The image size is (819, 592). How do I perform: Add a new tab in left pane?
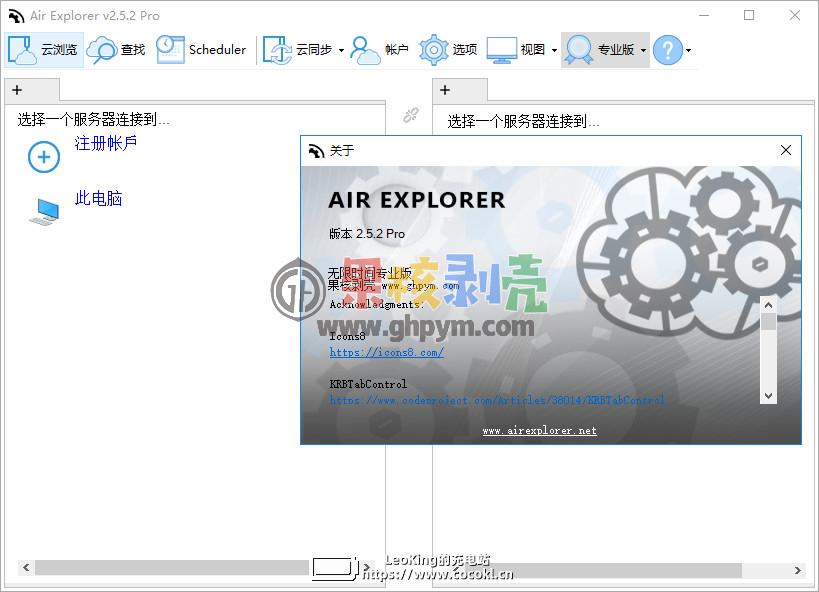coord(17,90)
